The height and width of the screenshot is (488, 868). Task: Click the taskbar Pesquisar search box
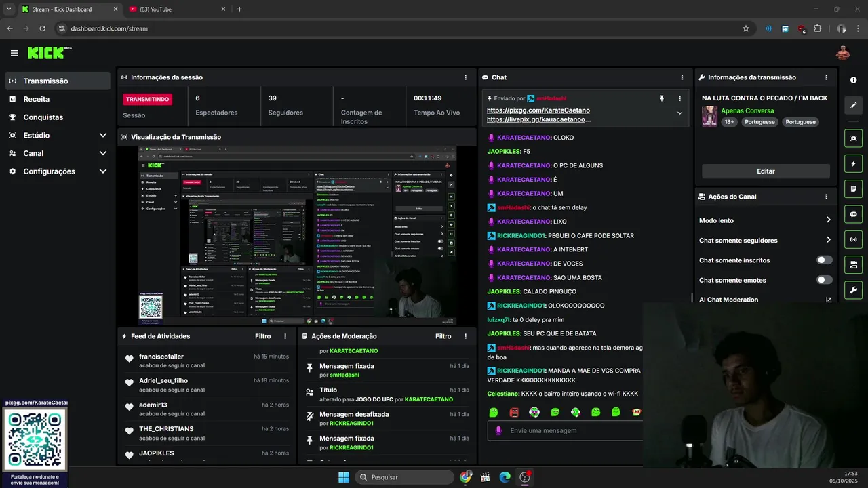click(404, 477)
